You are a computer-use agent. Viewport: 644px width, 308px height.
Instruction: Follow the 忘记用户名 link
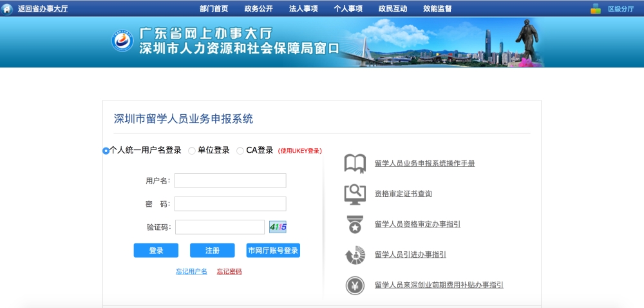[191, 271]
